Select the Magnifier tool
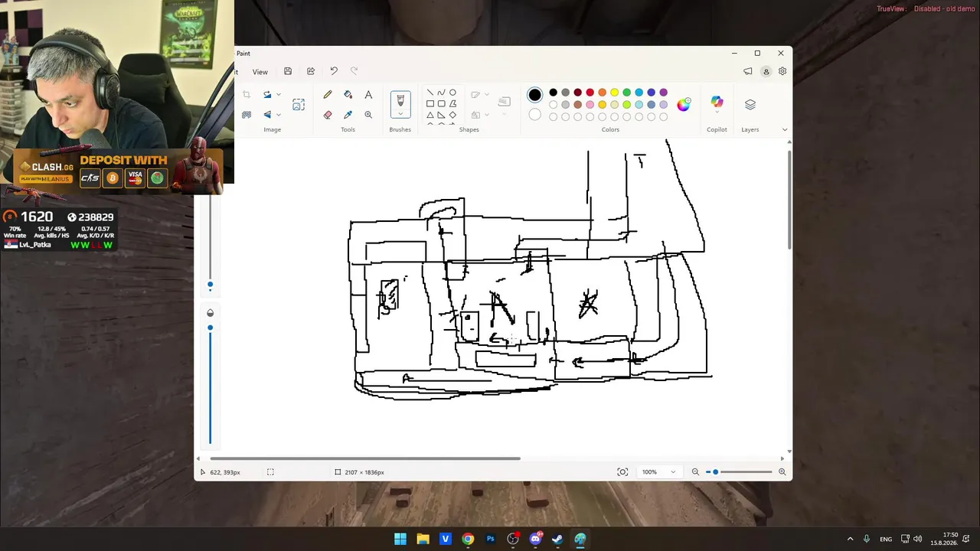 (x=368, y=115)
